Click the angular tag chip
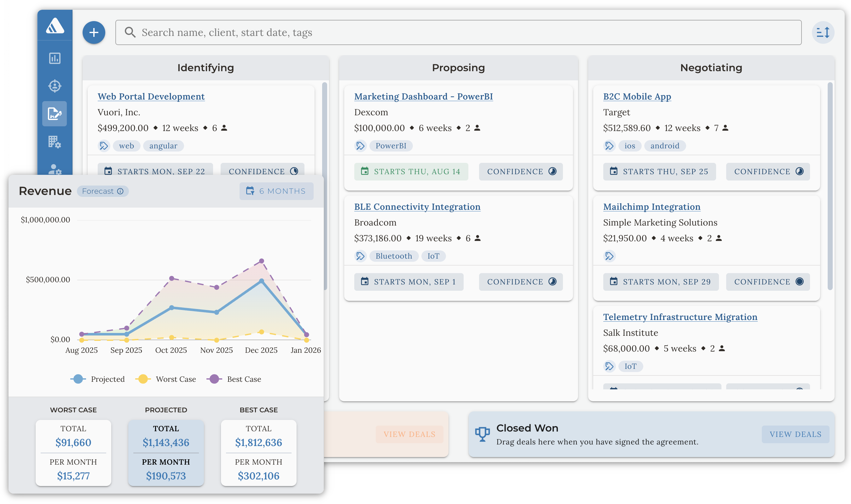The height and width of the screenshot is (504, 851). pyautogui.click(x=163, y=146)
